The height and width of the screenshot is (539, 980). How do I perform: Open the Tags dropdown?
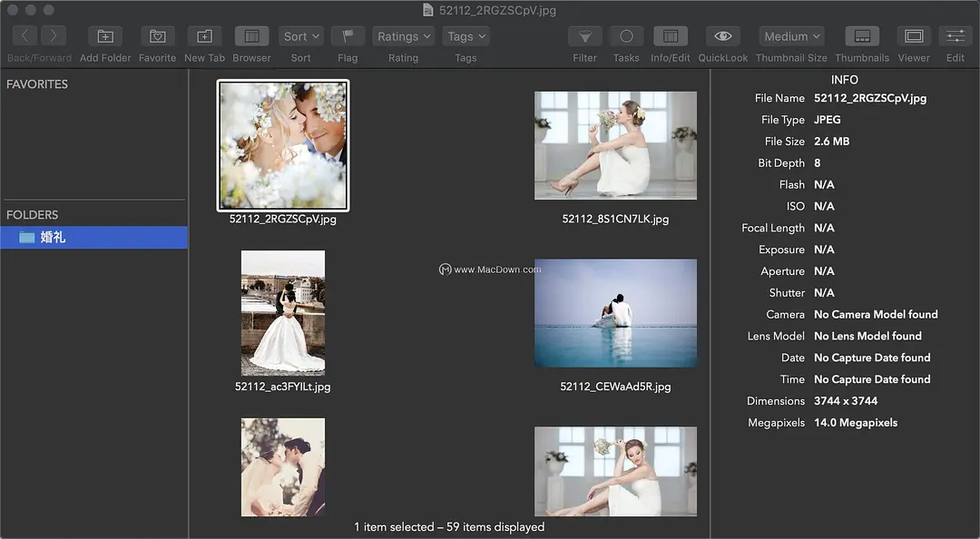pyautogui.click(x=465, y=36)
